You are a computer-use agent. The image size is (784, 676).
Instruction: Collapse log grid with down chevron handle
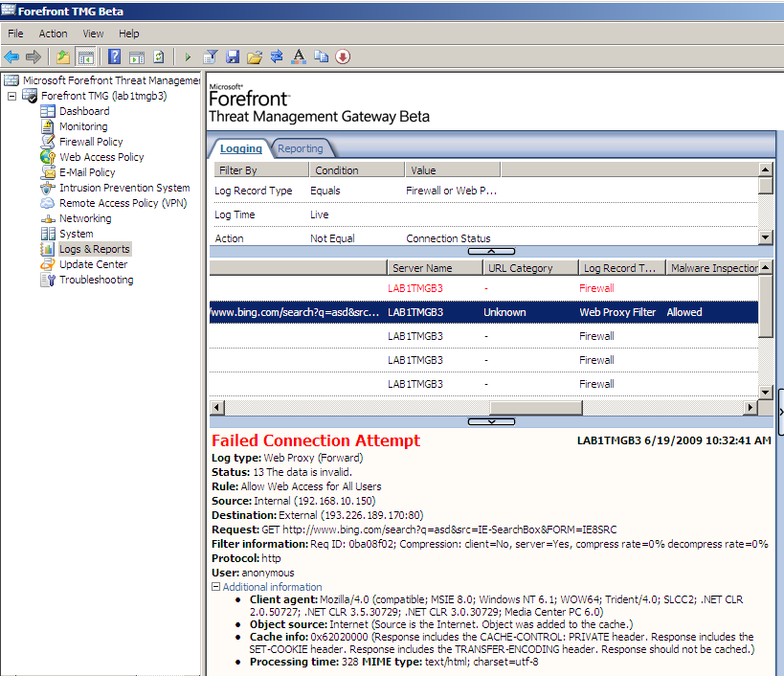tap(491, 421)
